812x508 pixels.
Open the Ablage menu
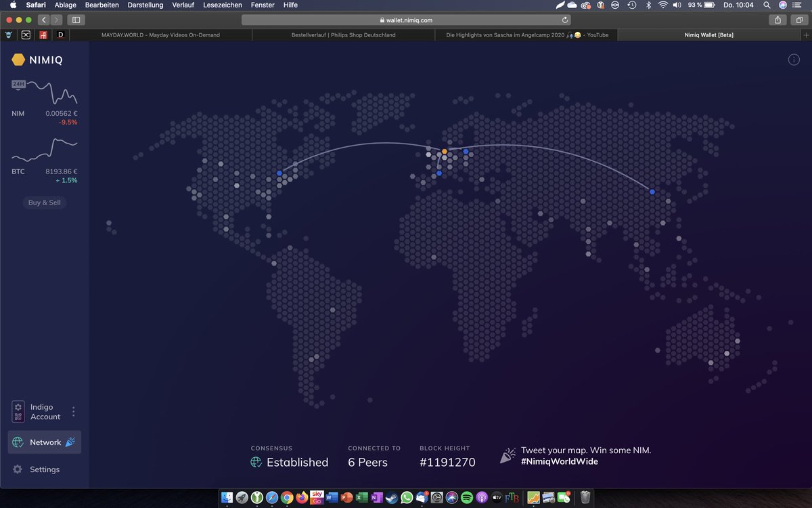click(x=66, y=5)
